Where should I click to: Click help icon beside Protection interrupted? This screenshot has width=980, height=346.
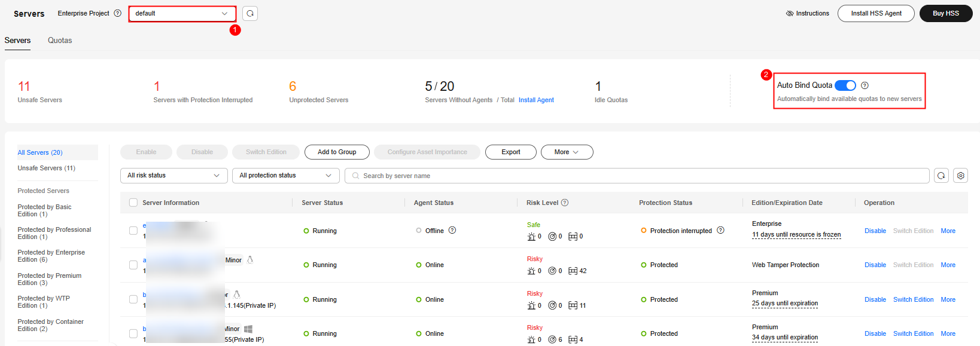[720, 231]
